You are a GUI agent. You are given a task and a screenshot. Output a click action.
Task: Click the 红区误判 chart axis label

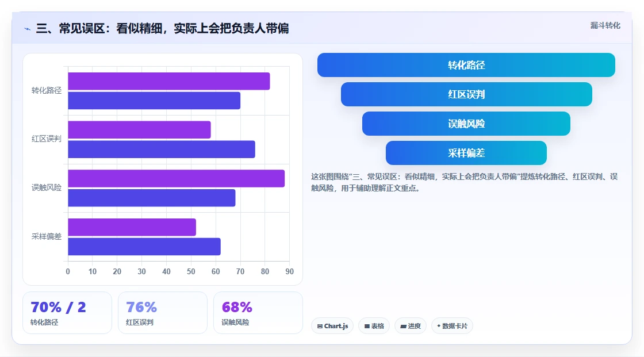(47, 139)
